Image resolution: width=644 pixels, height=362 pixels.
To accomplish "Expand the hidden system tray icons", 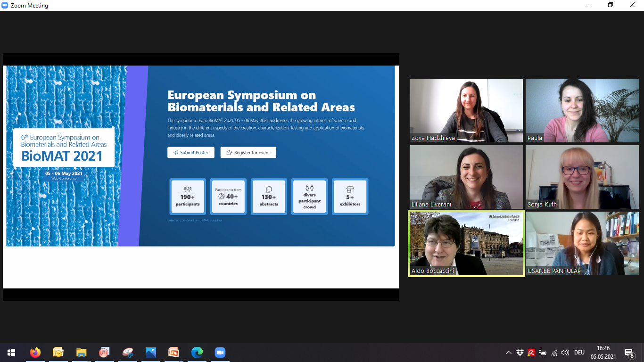I will coord(508,353).
